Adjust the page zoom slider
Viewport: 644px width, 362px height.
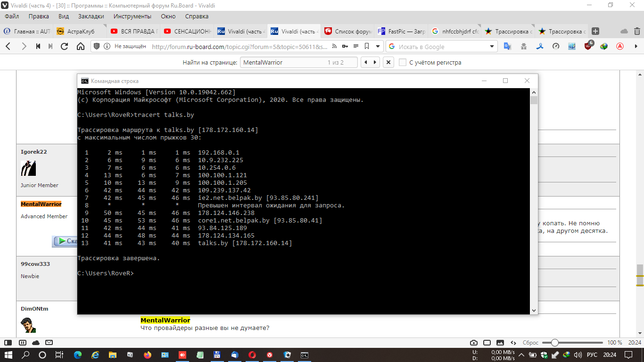point(555,343)
